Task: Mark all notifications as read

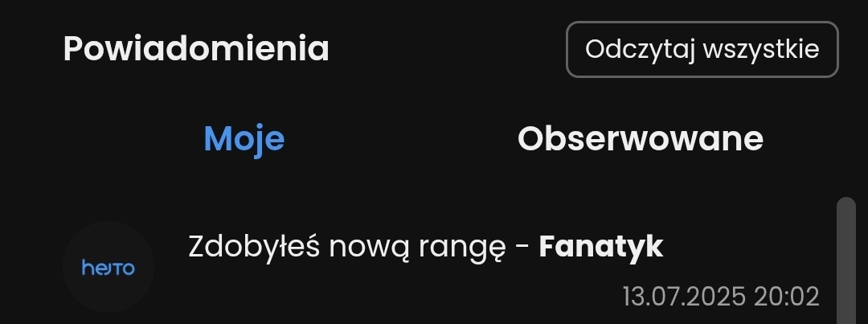Action: pos(702,49)
